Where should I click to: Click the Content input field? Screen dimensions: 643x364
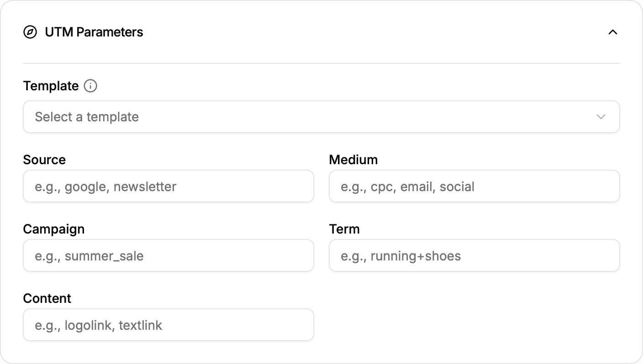pyautogui.click(x=168, y=325)
